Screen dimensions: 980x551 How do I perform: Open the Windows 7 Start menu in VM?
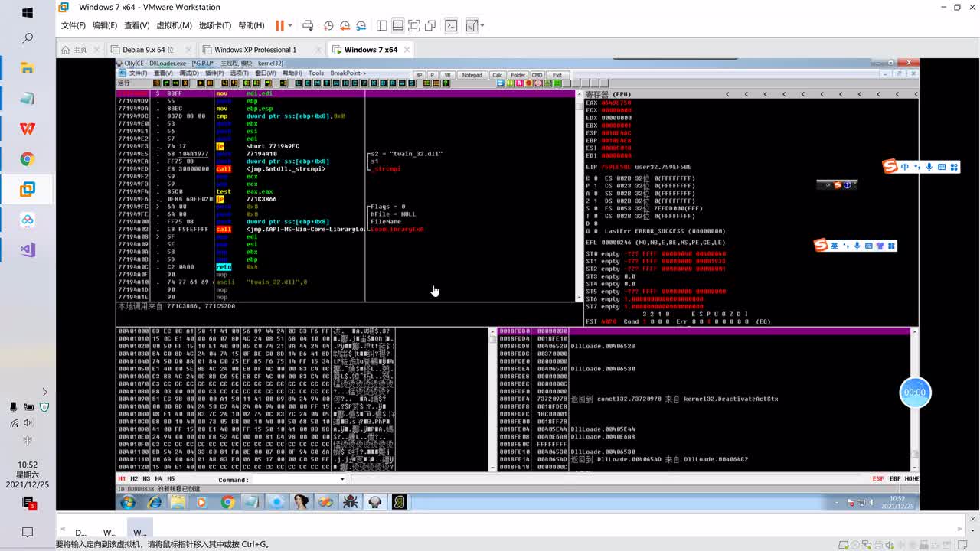tap(128, 502)
